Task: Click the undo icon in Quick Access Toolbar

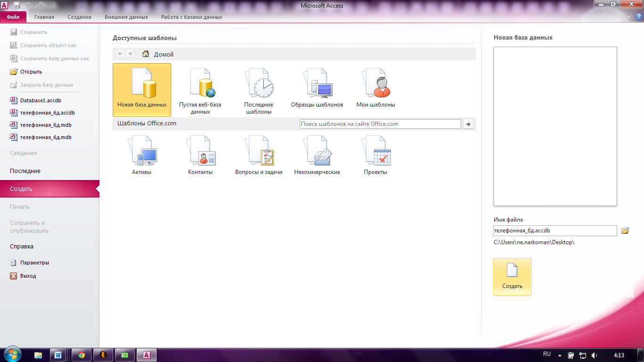Action: pos(28,5)
